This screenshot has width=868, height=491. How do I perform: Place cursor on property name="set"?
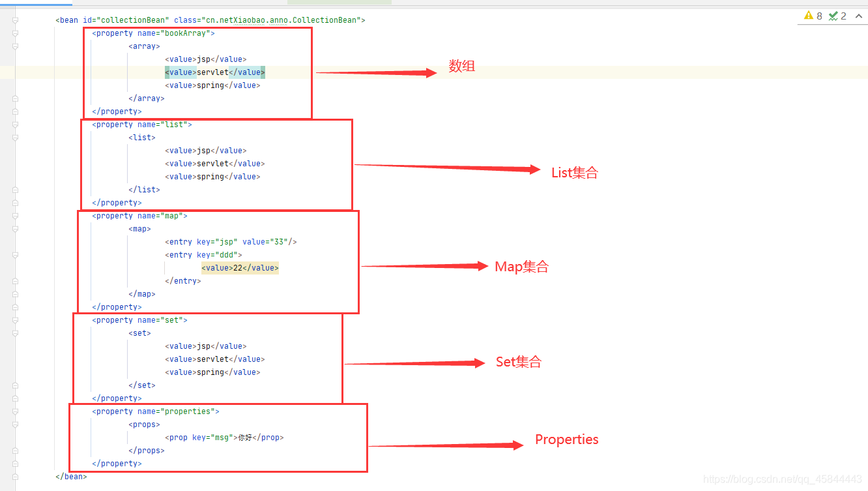pyautogui.click(x=139, y=320)
